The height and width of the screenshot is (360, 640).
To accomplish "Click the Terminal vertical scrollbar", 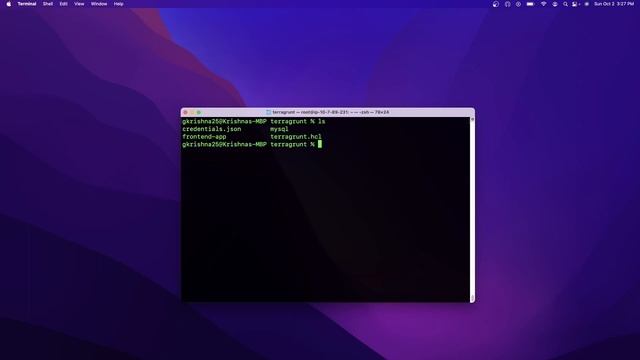I will pos(472,209).
